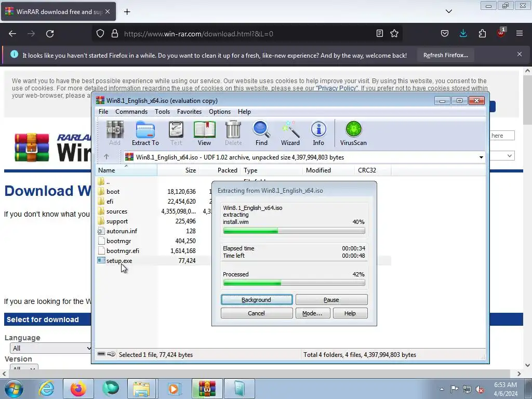Select the sources folder icon
Screen dimensions: 532x399
(101, 211)
